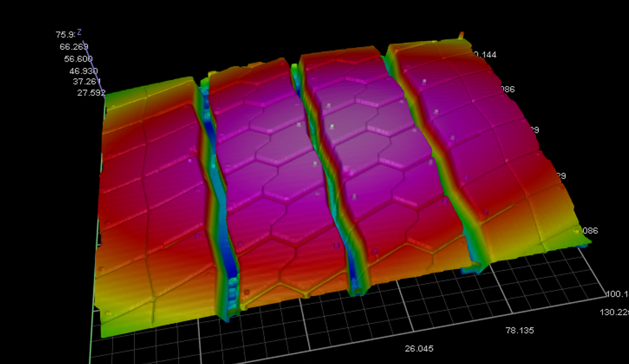This screenshot has width=629, height=364.
Task: Select the 78.135 axis label on the grid
Action: tap(520, 330)
